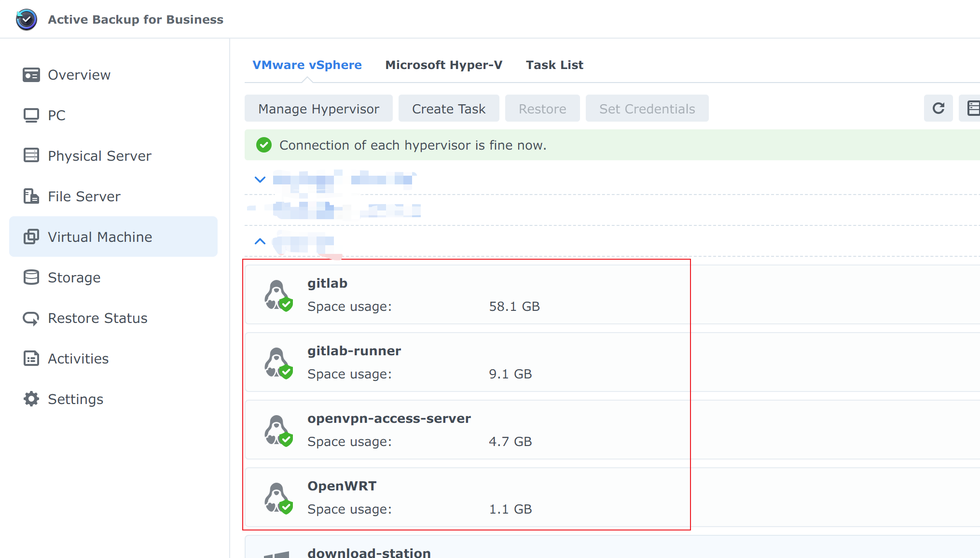Click the list view icon at far right
Image resolution: width=980 pixels, height=558 pixels.
click(x=972, y=108)
